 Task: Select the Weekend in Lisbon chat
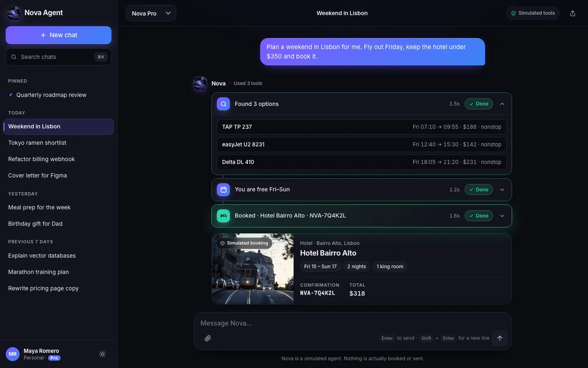coord(58,127)
